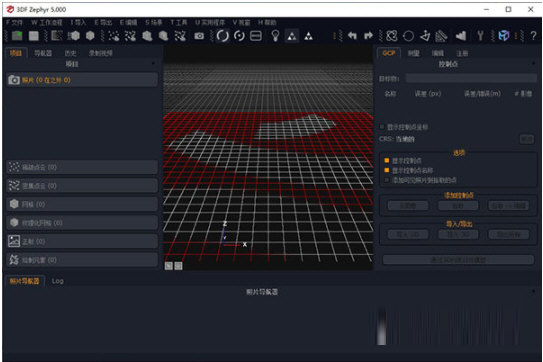Open the W 工作流程 menu
This screenshot has width=543, height=362.
pos(47,23)
